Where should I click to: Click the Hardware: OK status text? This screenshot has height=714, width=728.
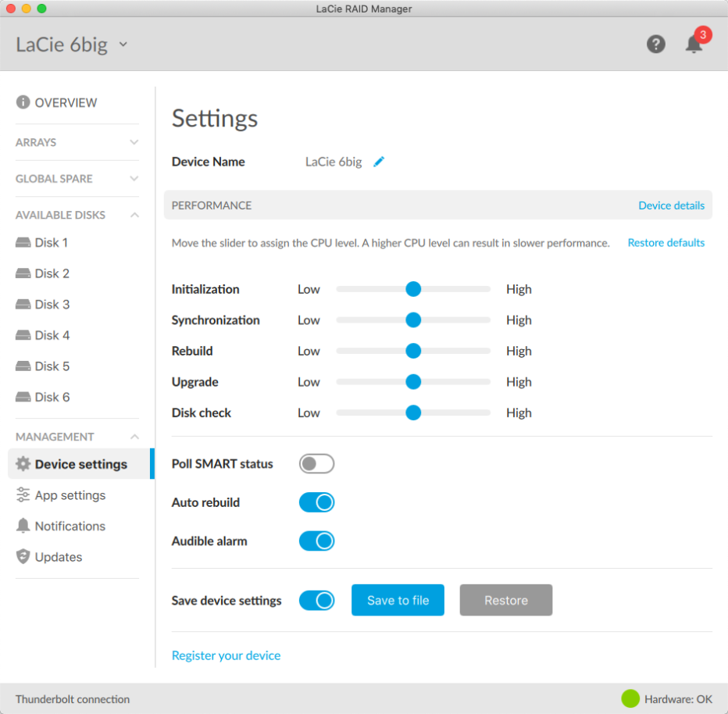[x=678, y=699]
